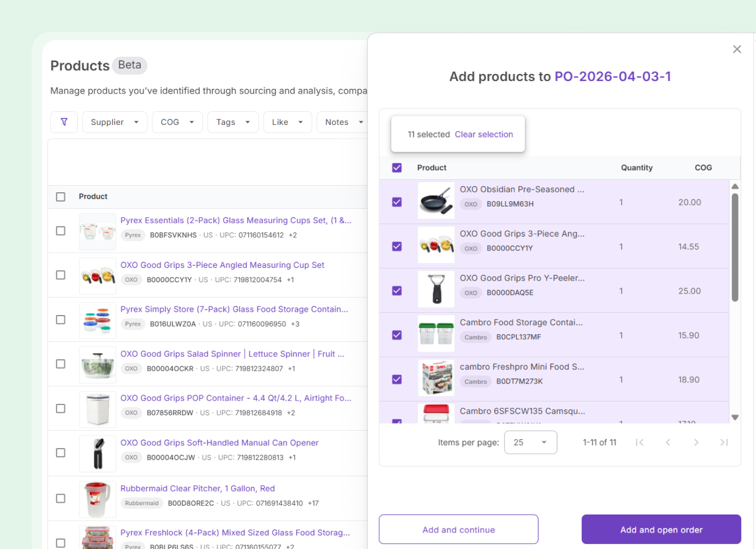The image size is (756, 549).
Task: Click the Add and open order button
Action: coord(661,529)
